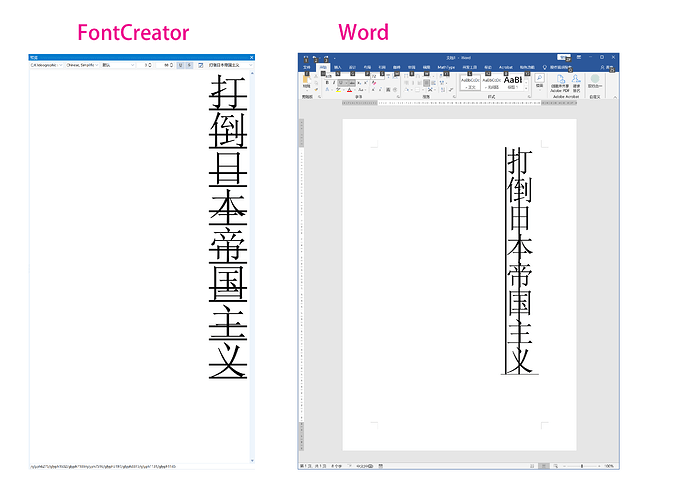Toggle the U underline button in FontCreator
Viewport: 690px width, 487px height.
[x=180, y=65]
